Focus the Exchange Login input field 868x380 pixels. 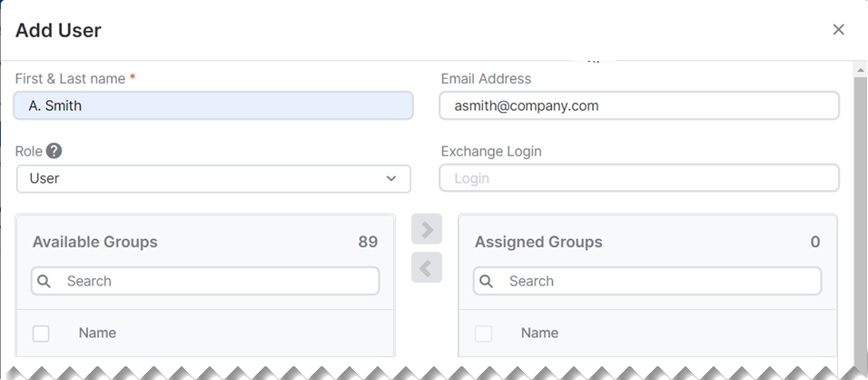[x=639, y=178]
